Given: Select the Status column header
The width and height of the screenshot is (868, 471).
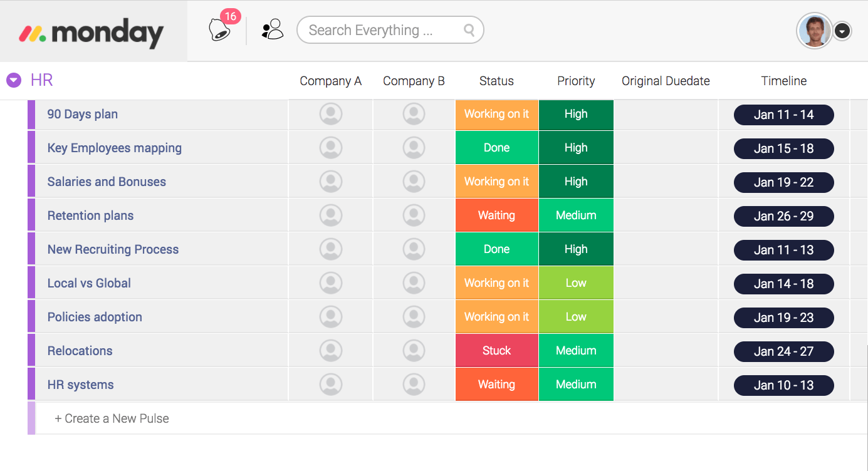Looking at the screenshot, I should tap(496, 81).
